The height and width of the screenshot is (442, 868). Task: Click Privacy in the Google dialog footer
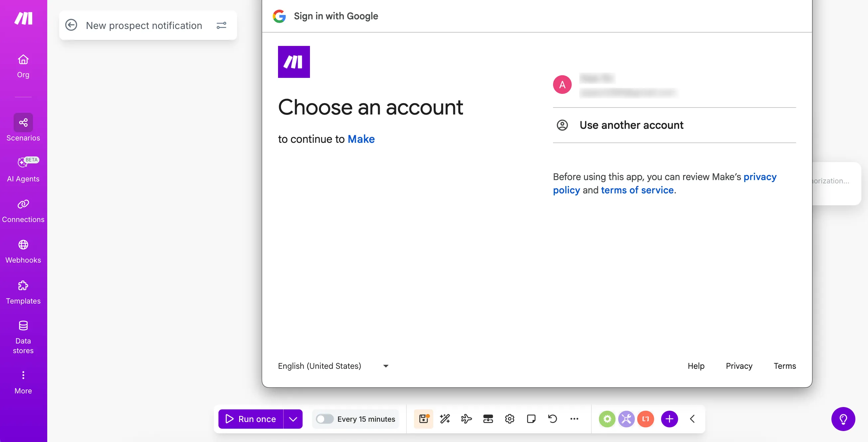[739, 366]
